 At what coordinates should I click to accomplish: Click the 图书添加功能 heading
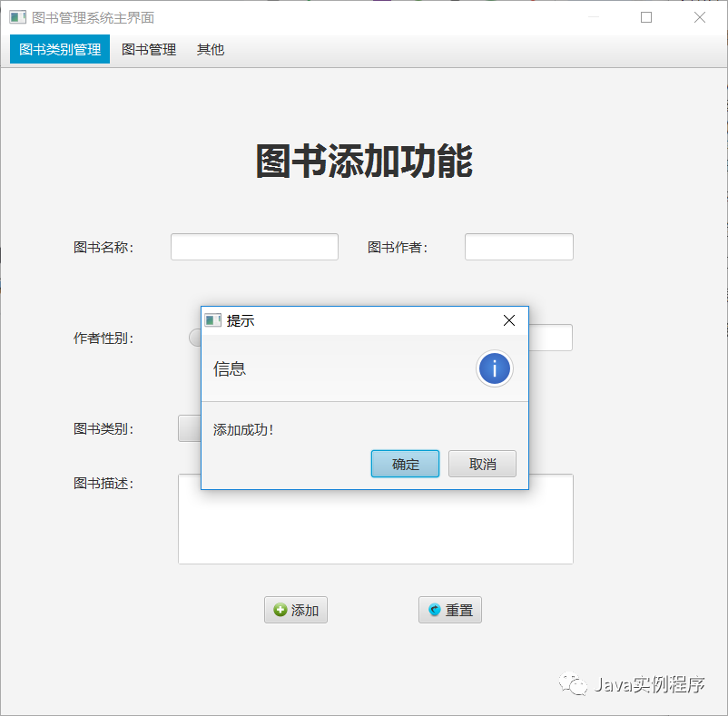pos(365,161)
